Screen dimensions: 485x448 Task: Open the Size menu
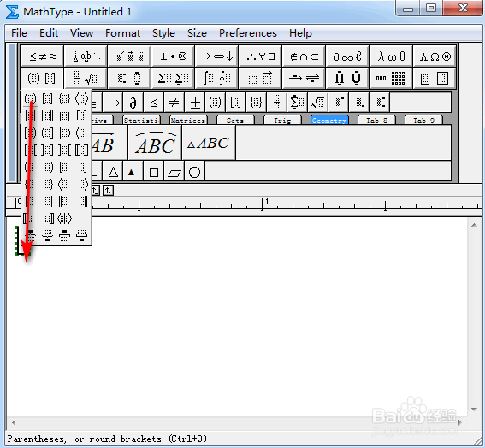(x=197, y=33)
